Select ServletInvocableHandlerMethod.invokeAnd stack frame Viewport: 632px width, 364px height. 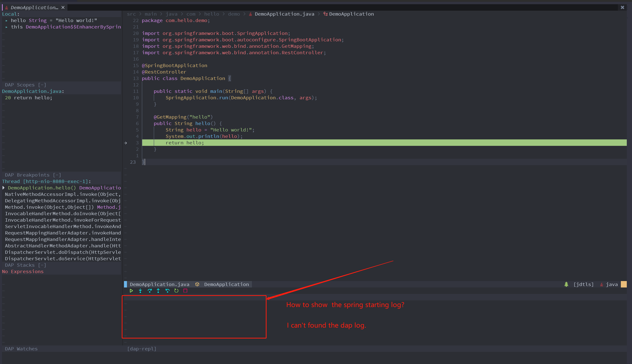[x=63, y=227]
